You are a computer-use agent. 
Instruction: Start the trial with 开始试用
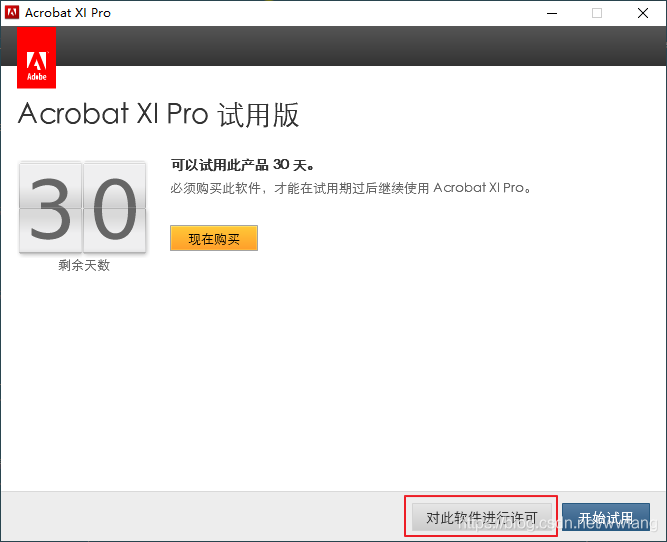point(606,517)
